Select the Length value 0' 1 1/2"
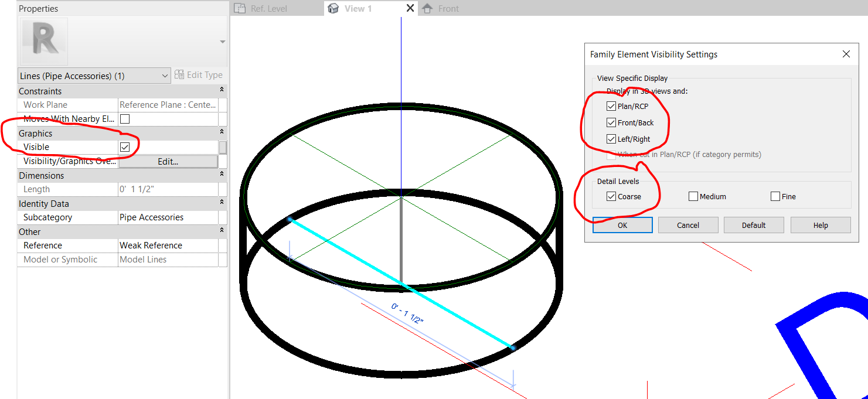Screen dimensions: 868x399 click(x=168, y=189)
